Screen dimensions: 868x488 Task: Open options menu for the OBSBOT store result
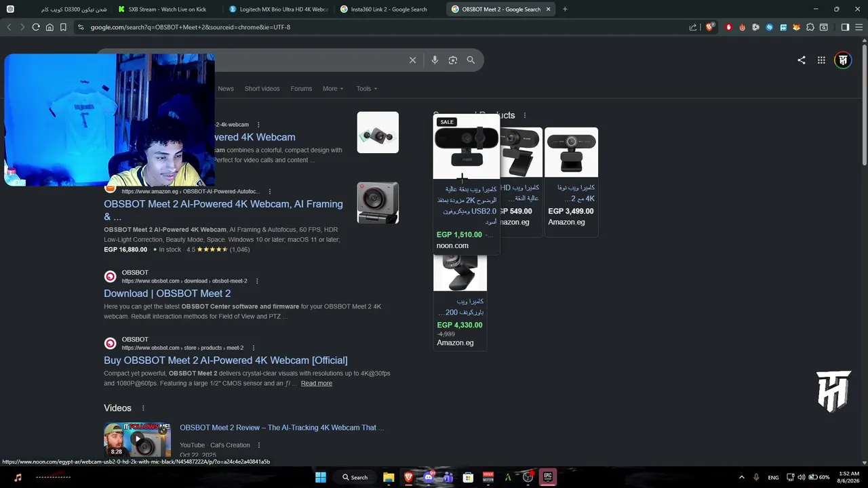[254, 348]
